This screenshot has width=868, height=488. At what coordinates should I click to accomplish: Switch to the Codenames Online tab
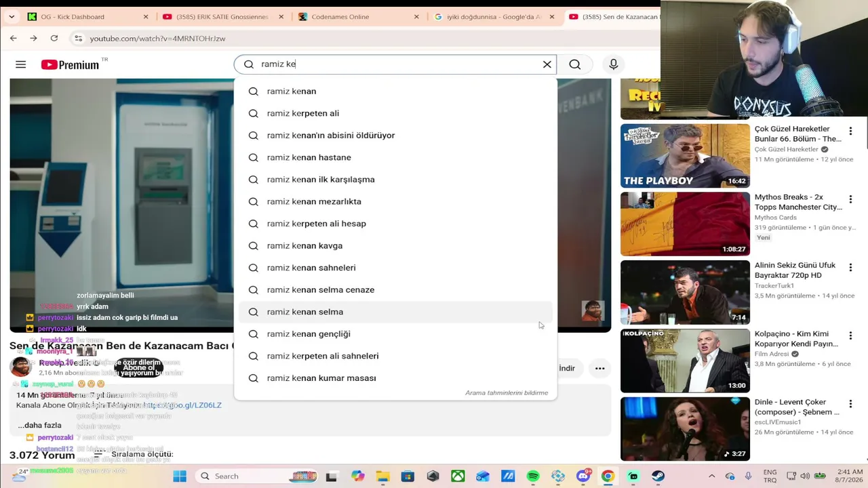click(359, 16)
